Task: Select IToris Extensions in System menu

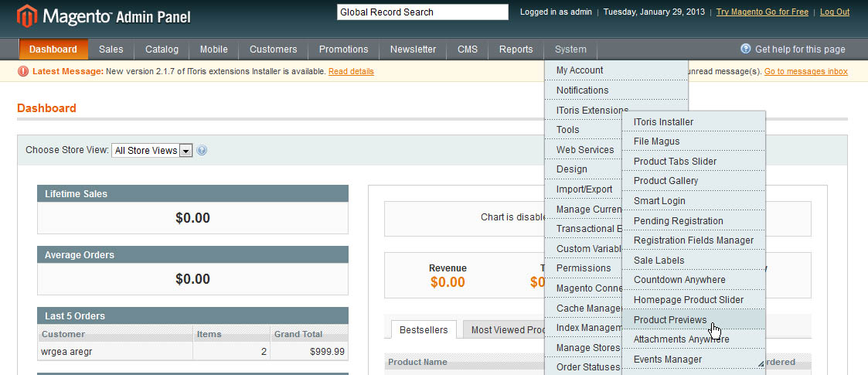Action: coord(592,110)
